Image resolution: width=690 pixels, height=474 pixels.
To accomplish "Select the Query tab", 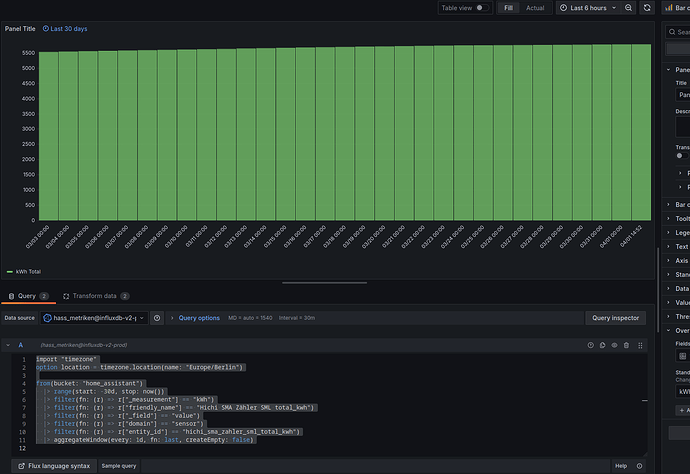I will click(x=25, y=296).
